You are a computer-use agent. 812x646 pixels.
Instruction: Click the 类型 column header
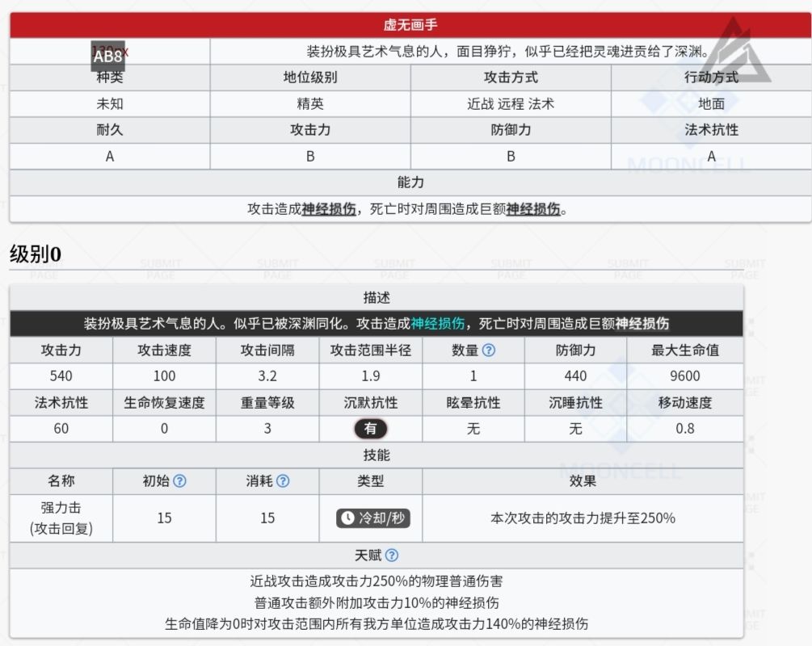coord(371,481)
